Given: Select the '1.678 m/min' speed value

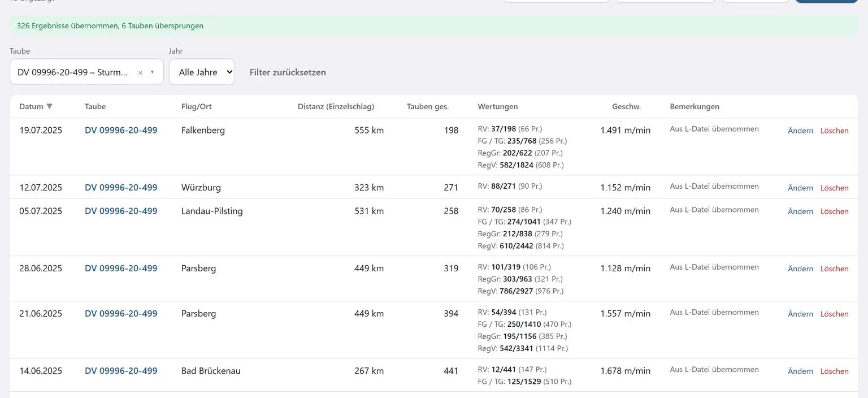Looking at the screenshot, I should pyautogui.click(x=626, y=371).
